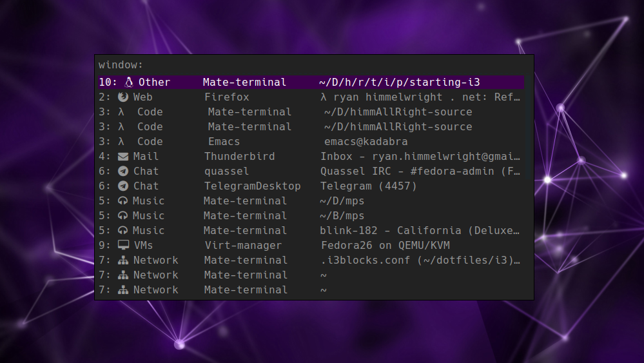
Task: Select the Virt-manager application name
Action: (243, 246)
